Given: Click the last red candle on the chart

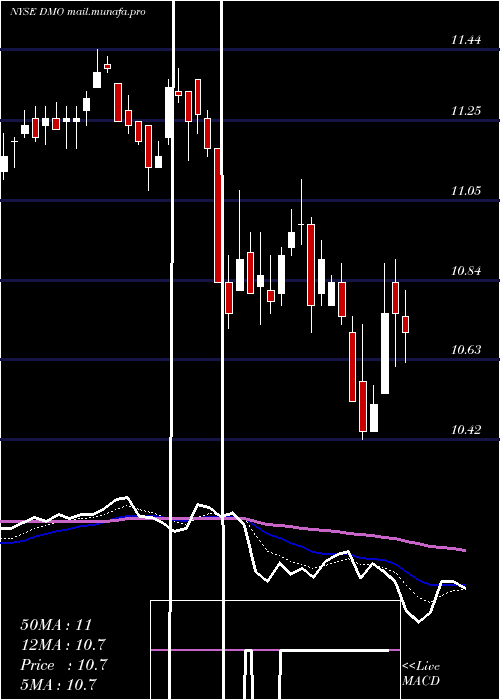Looking at the screenshot, I should [x=405, y=324].
